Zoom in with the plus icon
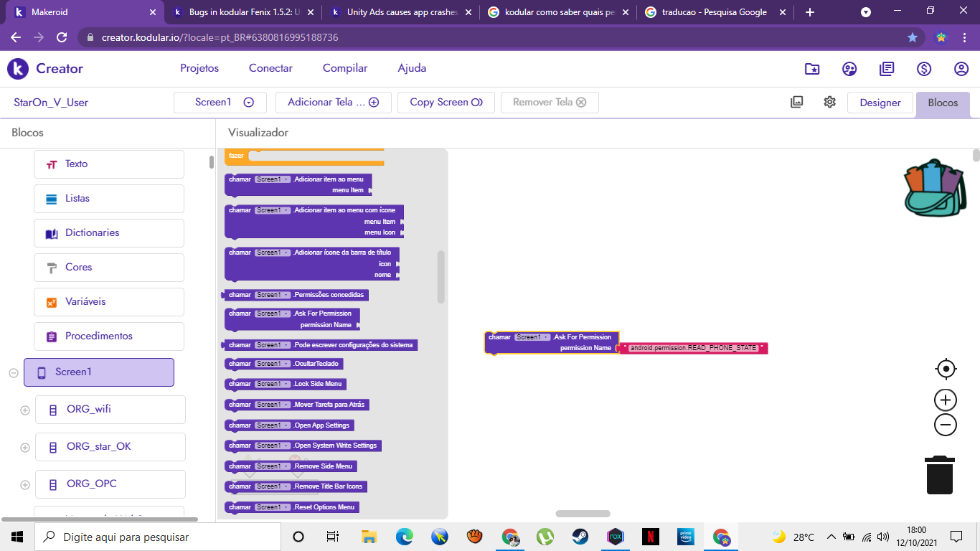The width and height of the screenshot is (980, 551). pyautogui.click(x=946, y=400)
